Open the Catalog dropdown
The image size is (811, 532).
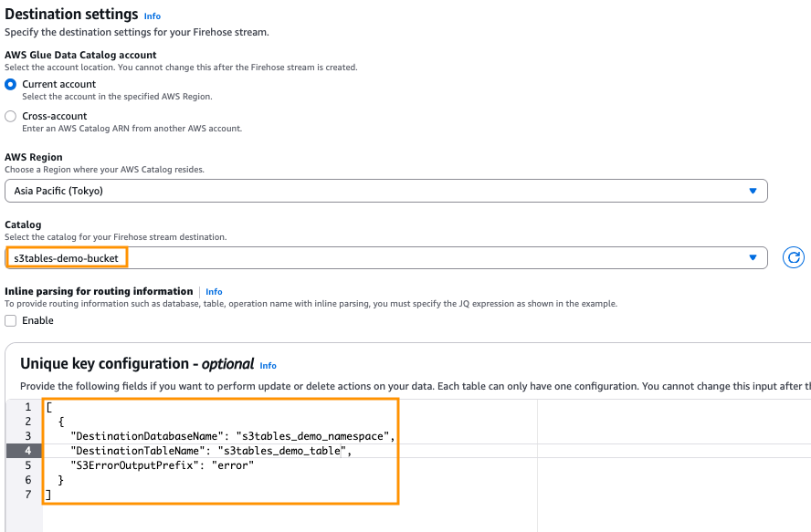[384, 257]
